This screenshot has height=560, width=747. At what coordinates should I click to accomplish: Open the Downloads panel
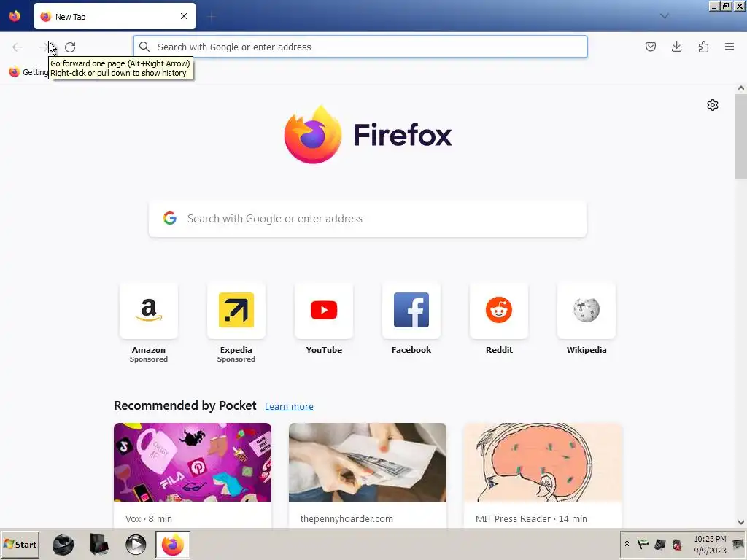point(676,47)
